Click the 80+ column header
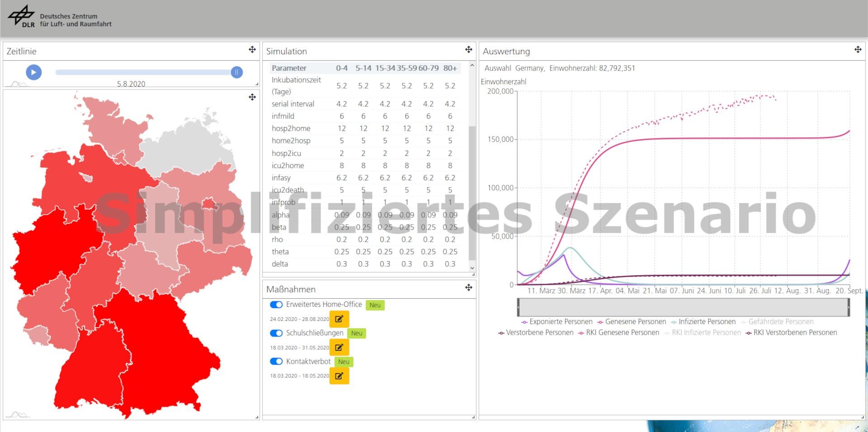Viewport: 868px width, 432px height. tap(450, 68)
